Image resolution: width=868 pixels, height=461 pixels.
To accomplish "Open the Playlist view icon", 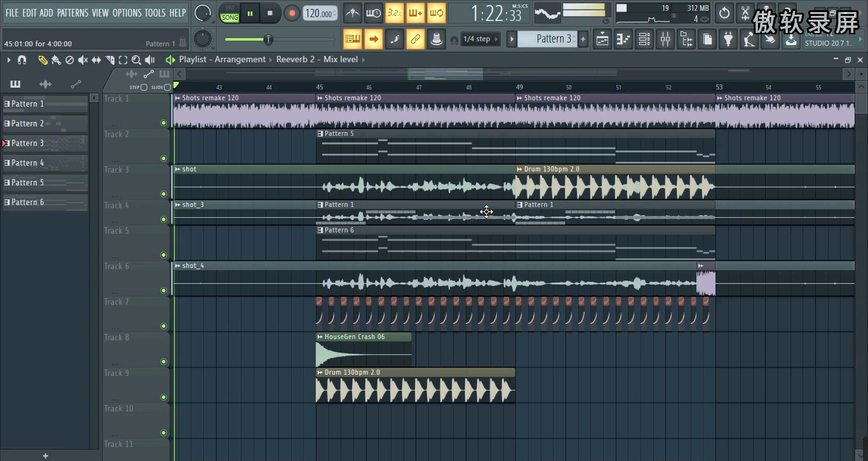I will click(x=602, y=39).
